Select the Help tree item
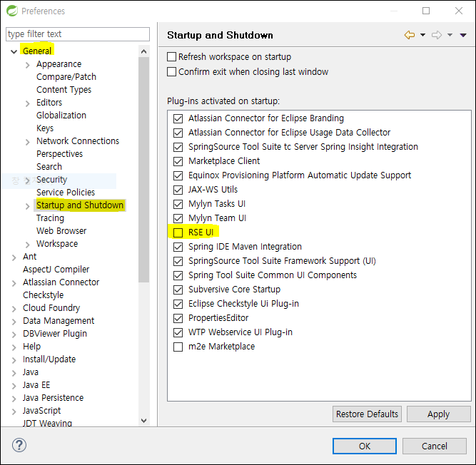476x465 pixels. pos(31,347)
